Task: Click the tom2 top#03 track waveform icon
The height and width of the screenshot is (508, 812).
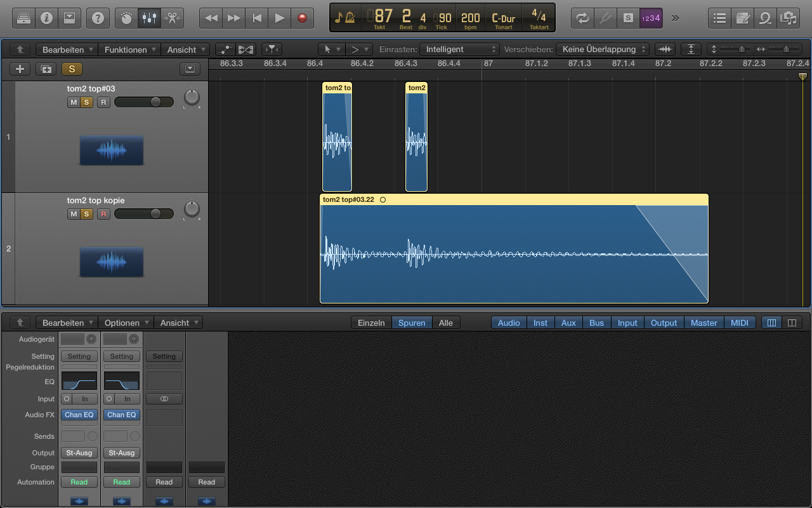Action: click(x=112, y=150)
